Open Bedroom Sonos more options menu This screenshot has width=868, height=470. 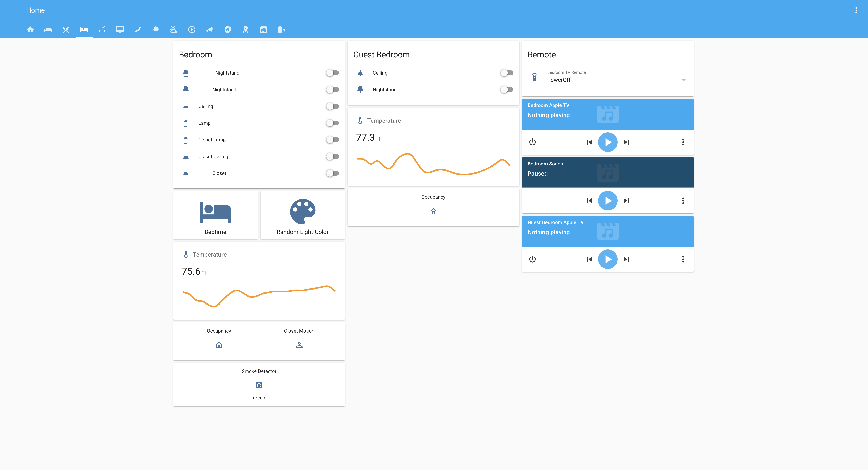[x=683, y=201]
